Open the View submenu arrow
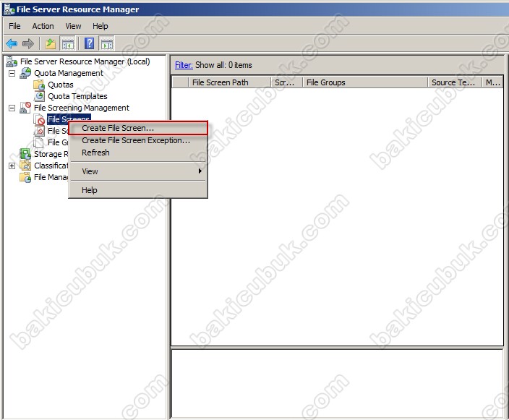The width and height of the screenshot is (509, 420). (200, 171)
